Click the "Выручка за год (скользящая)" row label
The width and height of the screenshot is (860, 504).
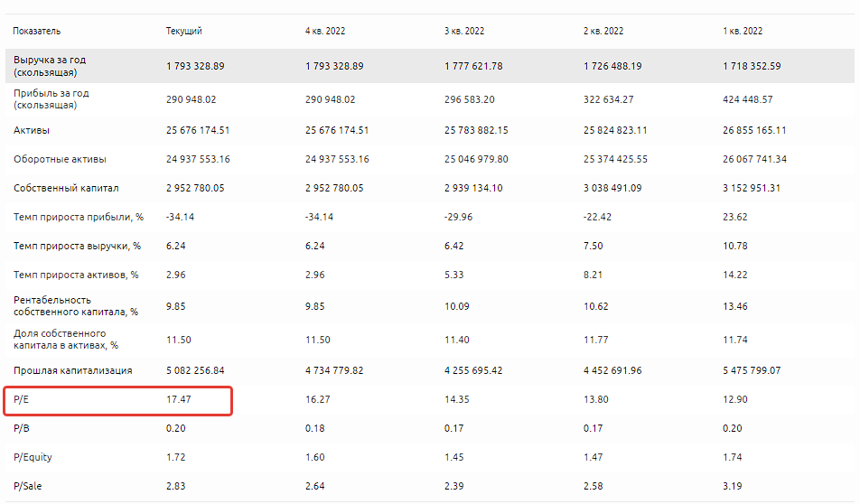[50, 66]
